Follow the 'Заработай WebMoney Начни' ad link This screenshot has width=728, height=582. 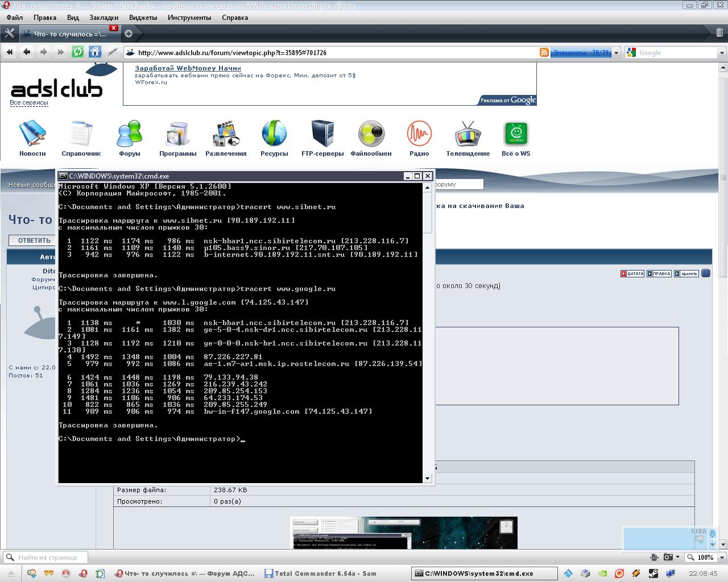tap(188, 68)
